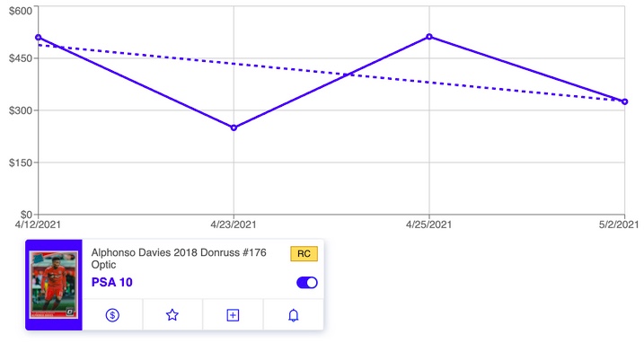Select the 4/25/2021 peak data point
Viewport: 644px width, 343px height.
[429, 37]
